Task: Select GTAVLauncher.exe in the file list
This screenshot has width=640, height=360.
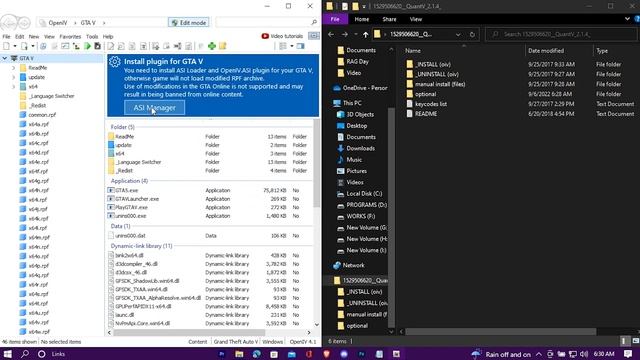Action: coord(137,199)
